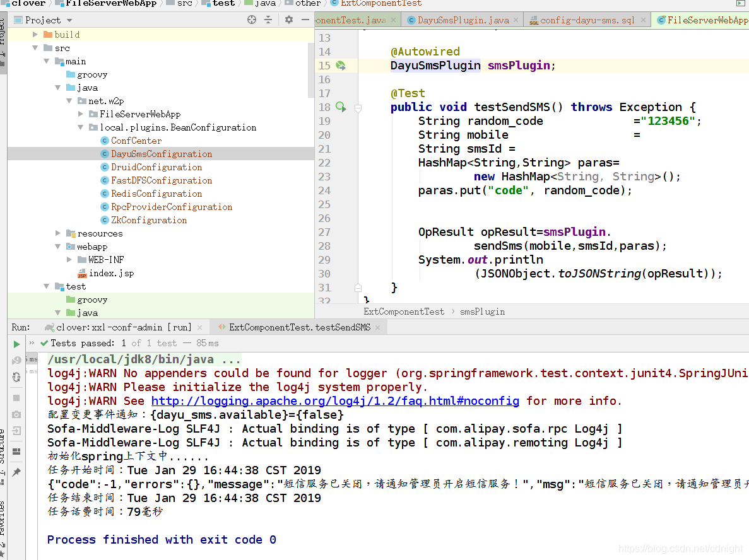
Task: Click the Restore Layout icon in Run toolbar
Action: tap(16, 451)
